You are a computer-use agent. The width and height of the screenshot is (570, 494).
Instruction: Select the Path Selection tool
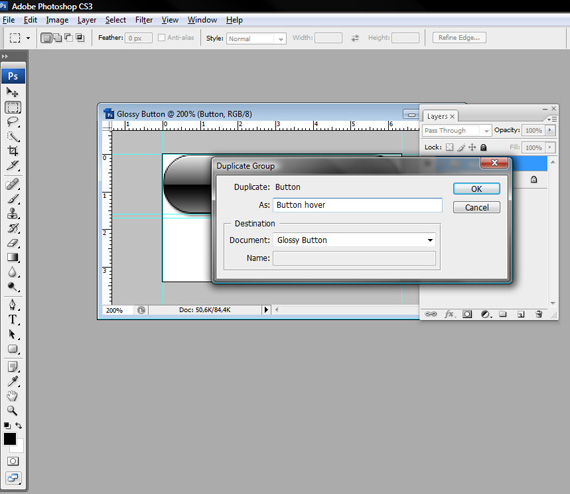[x=13, y=334]
